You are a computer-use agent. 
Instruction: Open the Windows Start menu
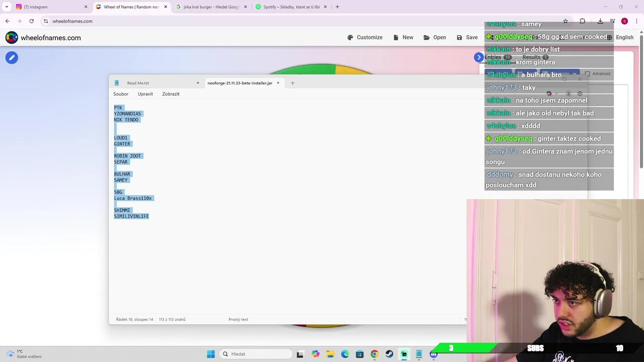(x=211, y=354)
